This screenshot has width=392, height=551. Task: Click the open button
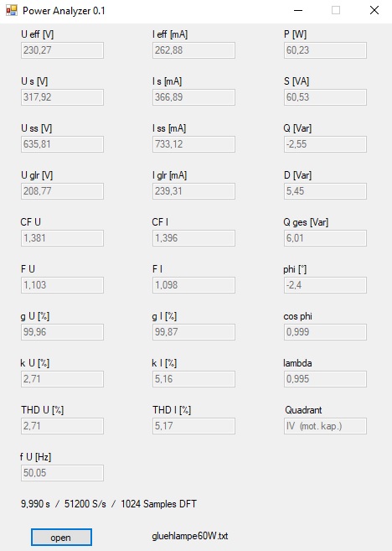(61, 538)
